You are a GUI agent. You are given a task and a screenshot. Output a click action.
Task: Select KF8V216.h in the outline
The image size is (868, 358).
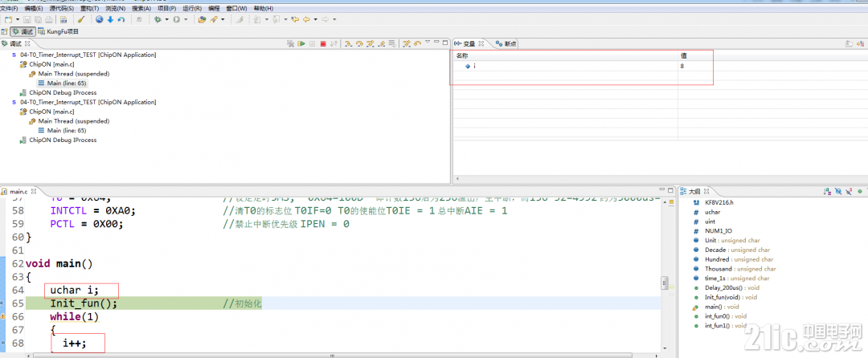714,202
